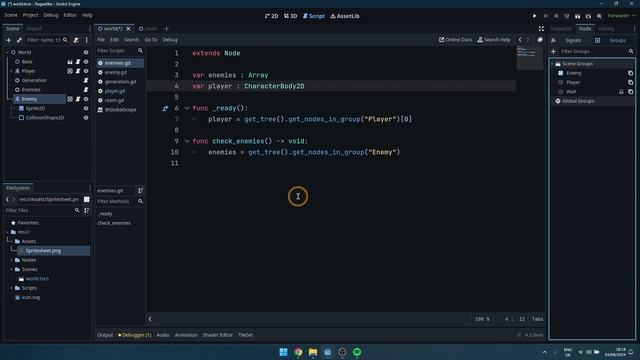
Task: Open Spotify from the Windows taskbar
Action: tap(357, 352)
